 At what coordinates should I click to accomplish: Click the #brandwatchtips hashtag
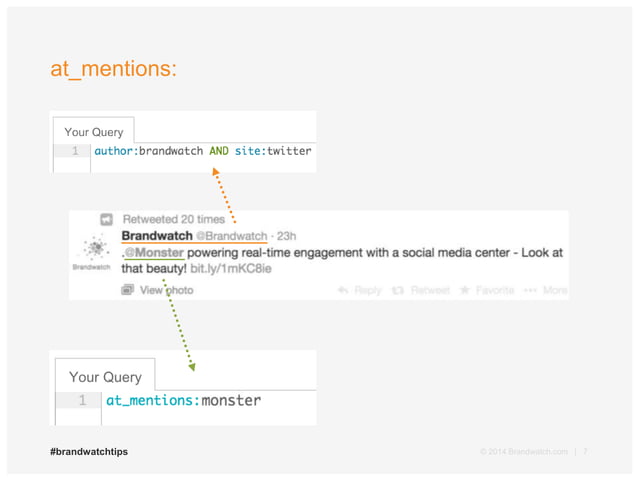pos(89,452)
